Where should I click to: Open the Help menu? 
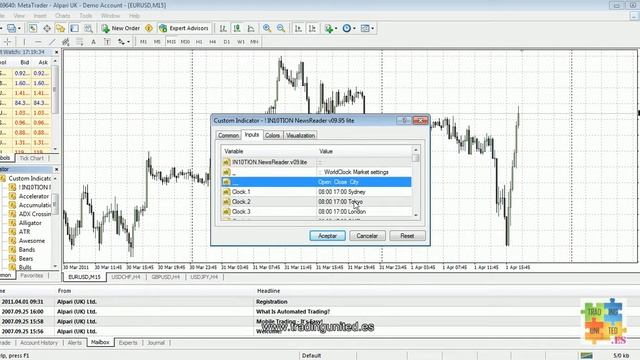click(134, 16)
